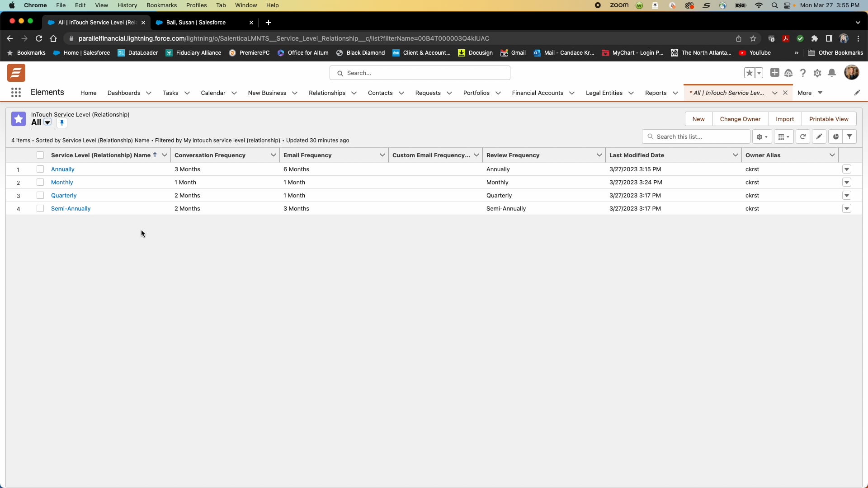Focus the global Search box
The width and height of the screenshot is (868, 488).
pos(420,73)
